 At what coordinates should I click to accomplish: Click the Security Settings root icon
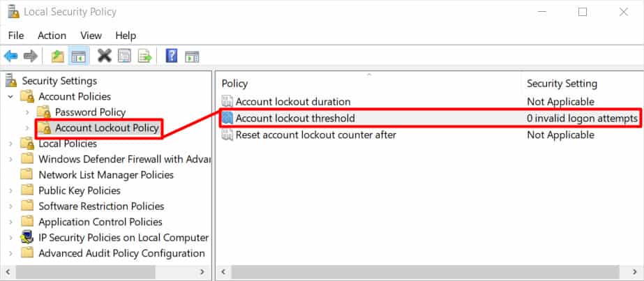coord(11,80)
